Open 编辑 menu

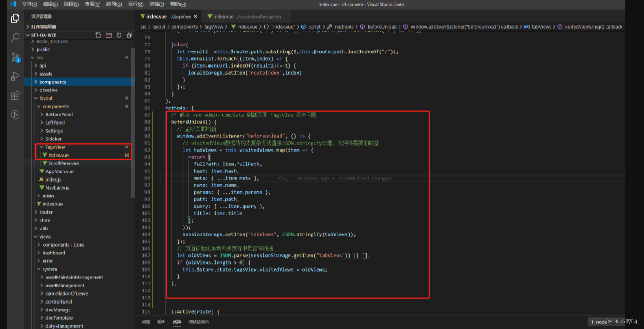tap(50, 4)
